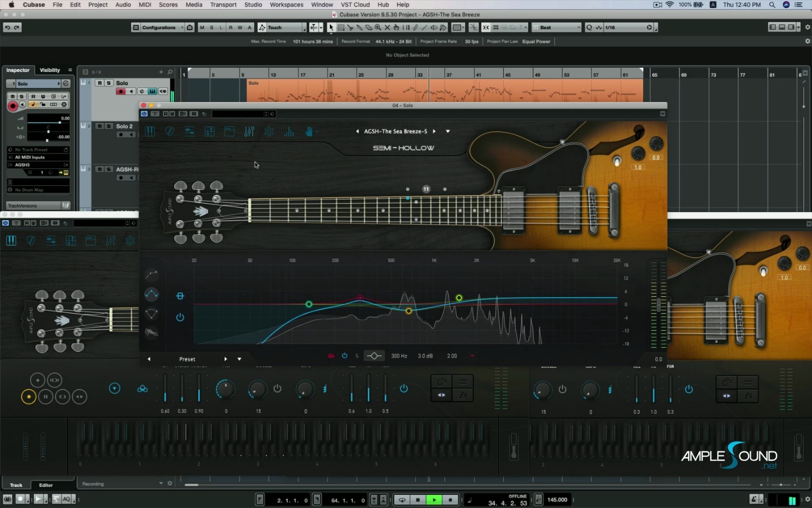Screen dimensions: 812x508
Task: Toggle inspector record enable red button
Action: (x=13, y=106)
